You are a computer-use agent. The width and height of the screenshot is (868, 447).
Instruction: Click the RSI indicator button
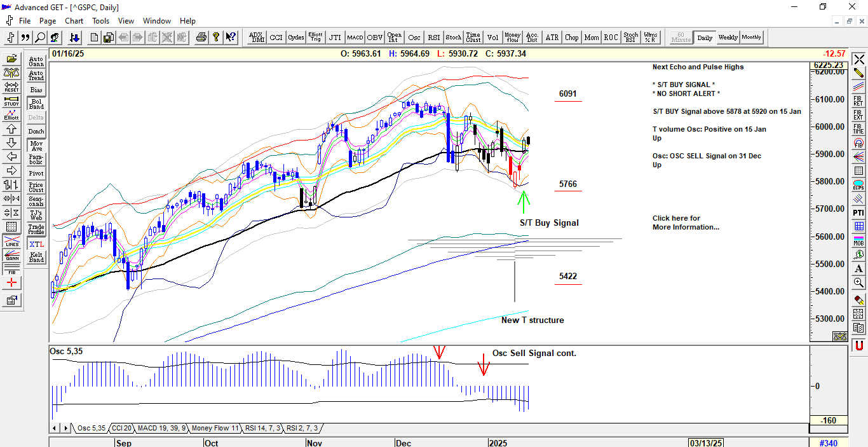pos(434,38)
